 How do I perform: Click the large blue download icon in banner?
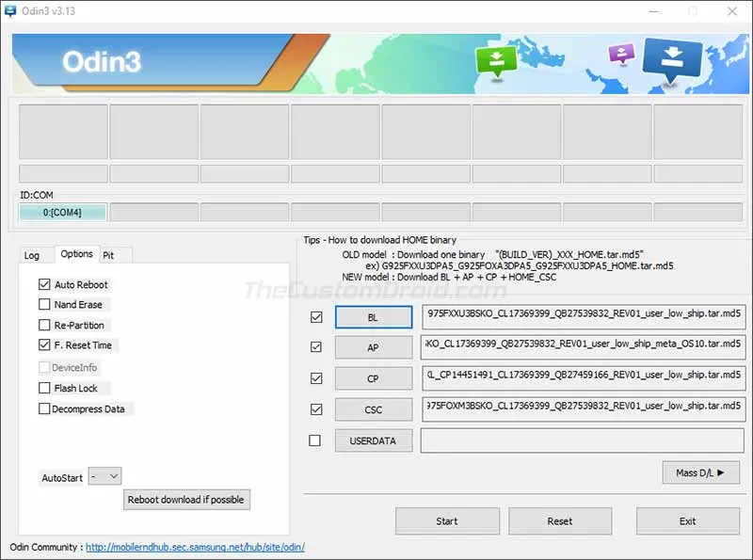672,58
